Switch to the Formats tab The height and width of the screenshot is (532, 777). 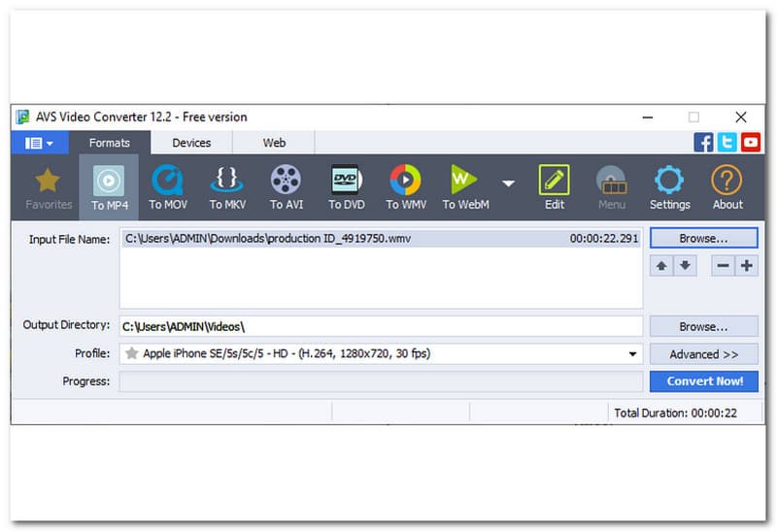click(110, 143)
